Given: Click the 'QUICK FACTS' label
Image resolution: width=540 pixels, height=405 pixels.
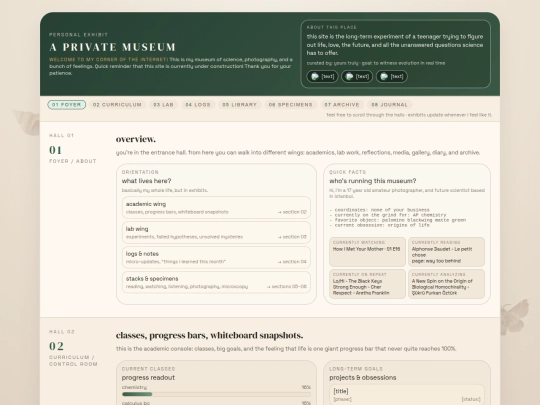Looking at the screenshot, I should click(347, 172).
